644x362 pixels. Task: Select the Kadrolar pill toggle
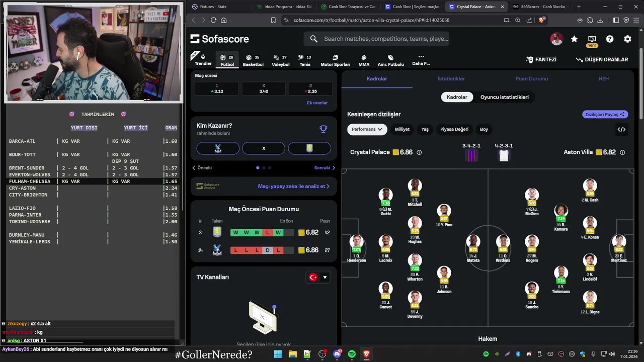pos(457,97)
